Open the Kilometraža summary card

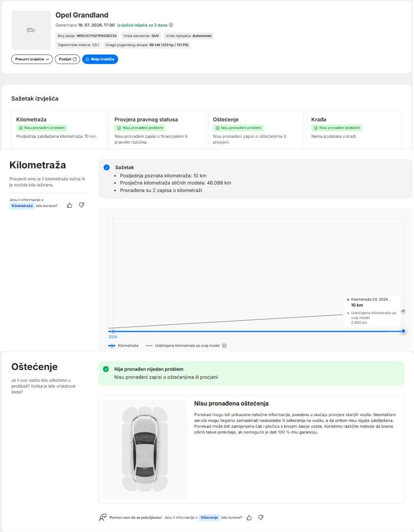(59, 129)
